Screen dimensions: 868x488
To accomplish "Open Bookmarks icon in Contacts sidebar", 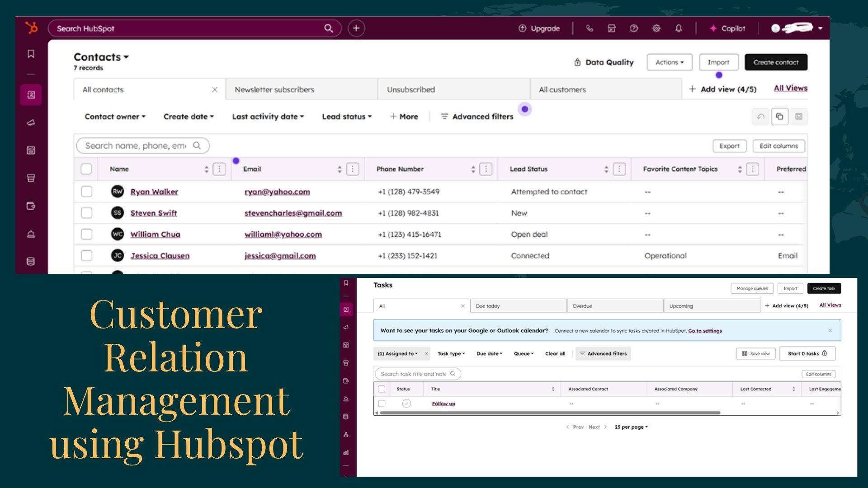I will tap(31, 54).
